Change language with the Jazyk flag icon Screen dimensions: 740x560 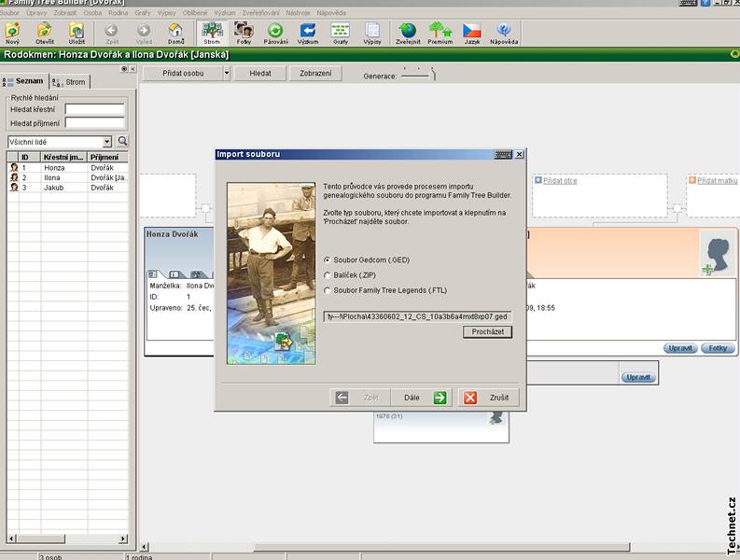coord(472,32)
